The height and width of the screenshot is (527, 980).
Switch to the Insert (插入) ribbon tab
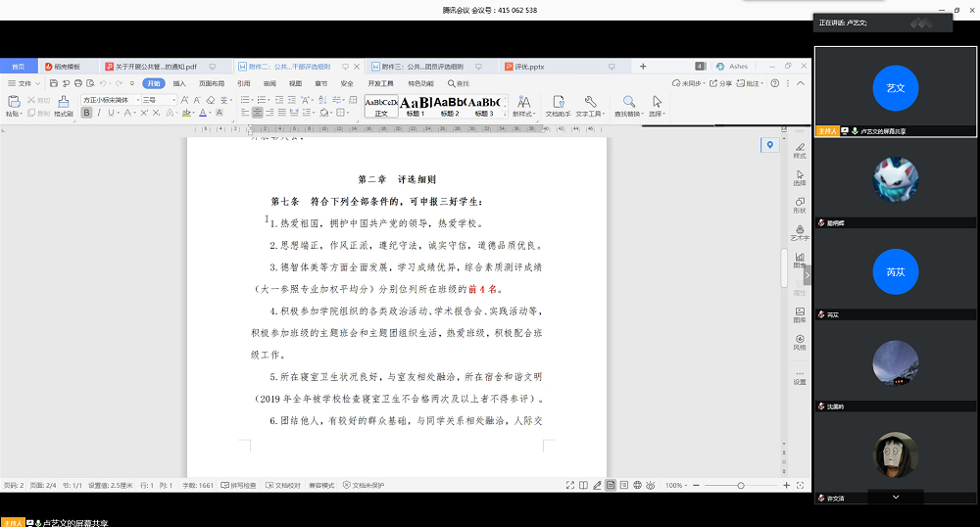click(x=179, y=84)
